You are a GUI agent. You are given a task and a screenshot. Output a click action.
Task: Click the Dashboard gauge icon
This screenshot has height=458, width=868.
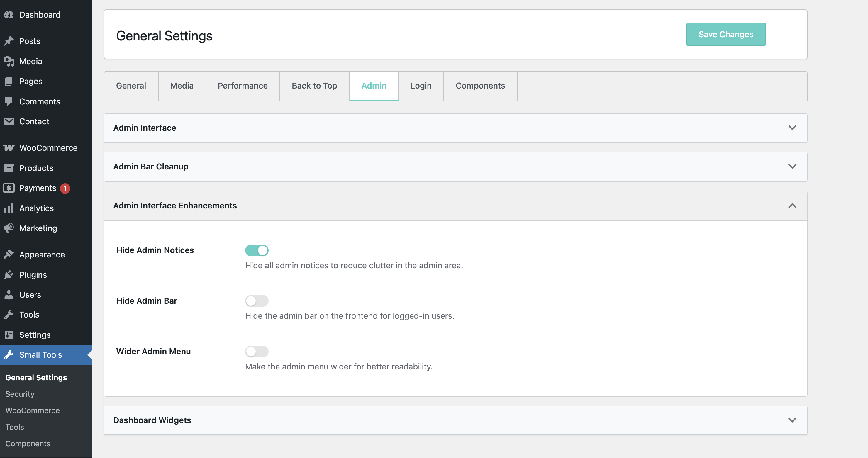pyautogui.click(x=9, y=14)
